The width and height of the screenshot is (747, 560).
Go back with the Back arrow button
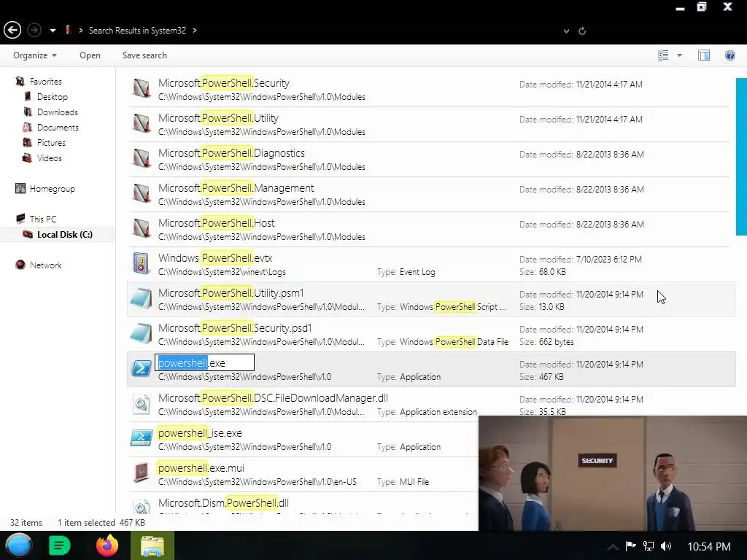click(x=12, y=31)
